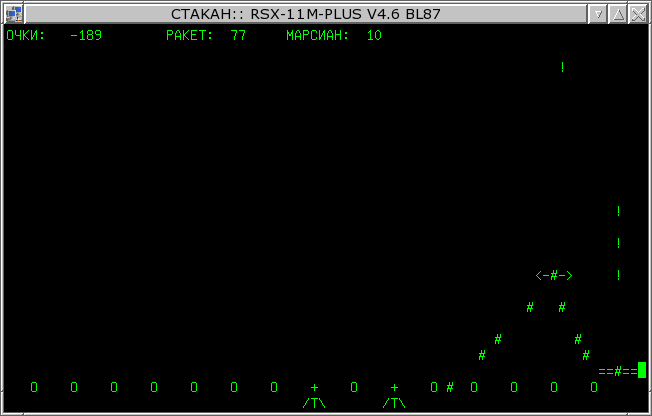
Task: Click the right "/T\" rocket launcher
Action: [394, 403]
